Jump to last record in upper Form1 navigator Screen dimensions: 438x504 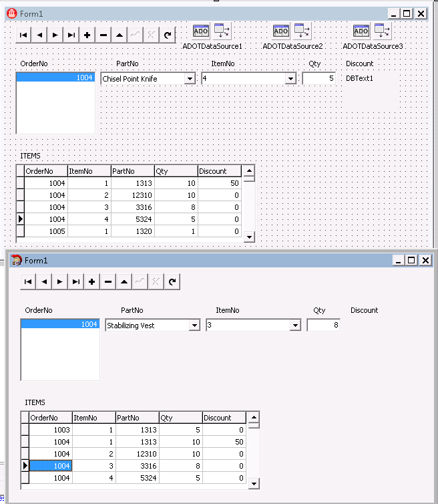71,35
